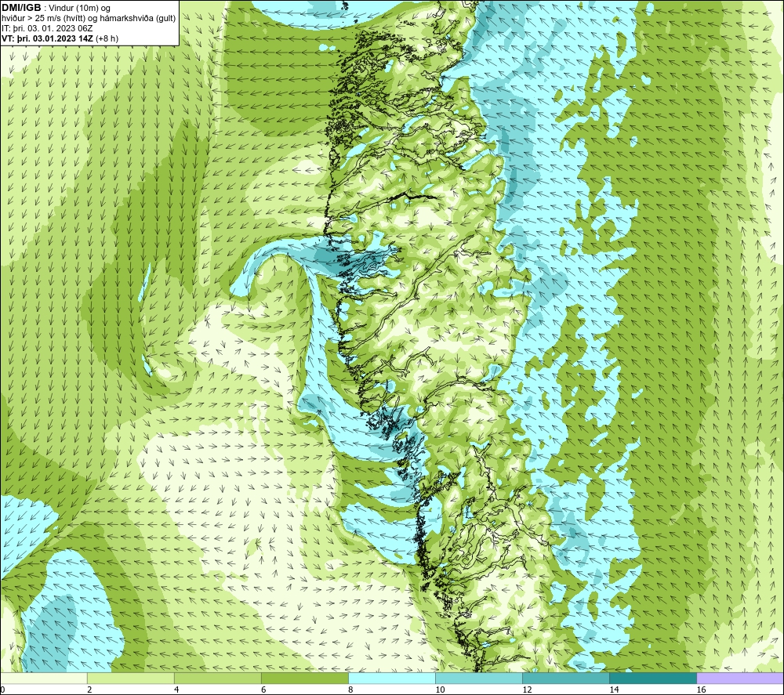
Task: Click the legend scale label '4'
Action: tap(176, 690)
